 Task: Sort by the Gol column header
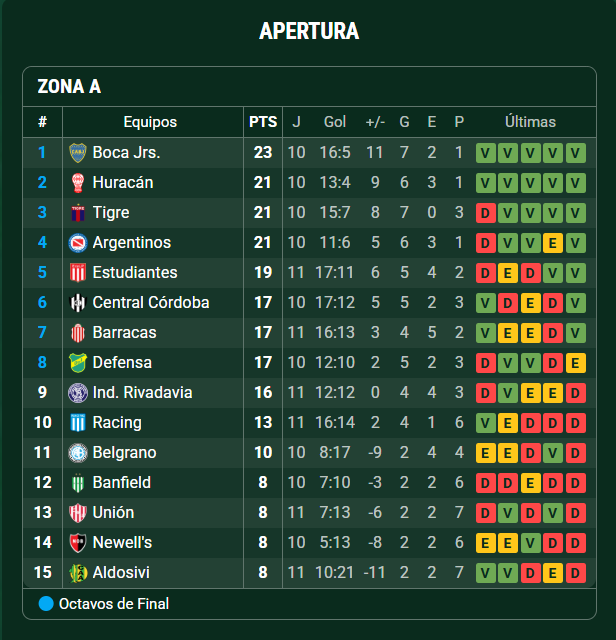(x=335, y=122)
